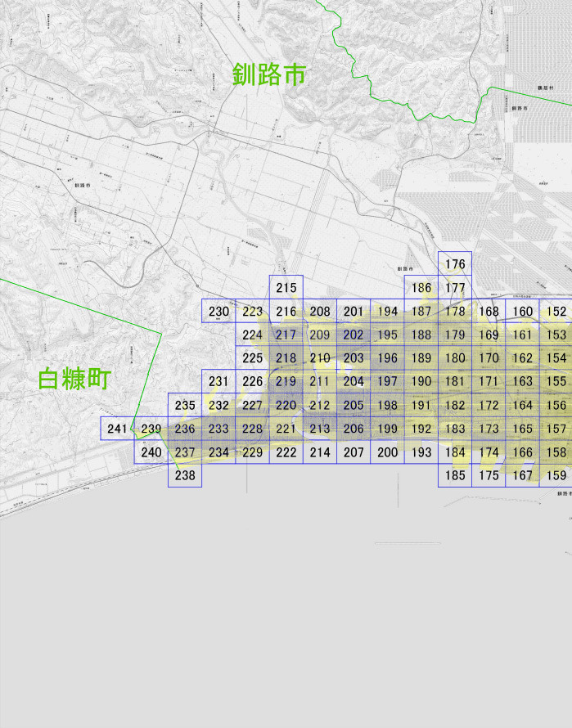The width and height of the screenshot is (572, 728).
Task: Click grid cell 185
Action: pyautogui.click(x=455, y=475)
